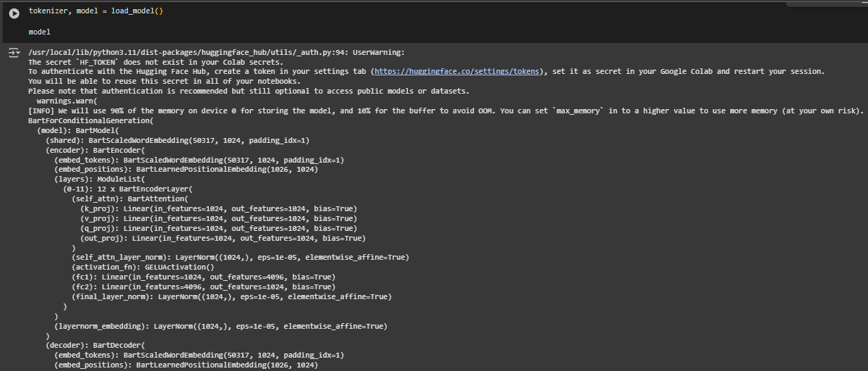Click the '(encoder): BartEncoder(' line
Viewport: 868px width, 371px height.
click(x=95, y=151)
